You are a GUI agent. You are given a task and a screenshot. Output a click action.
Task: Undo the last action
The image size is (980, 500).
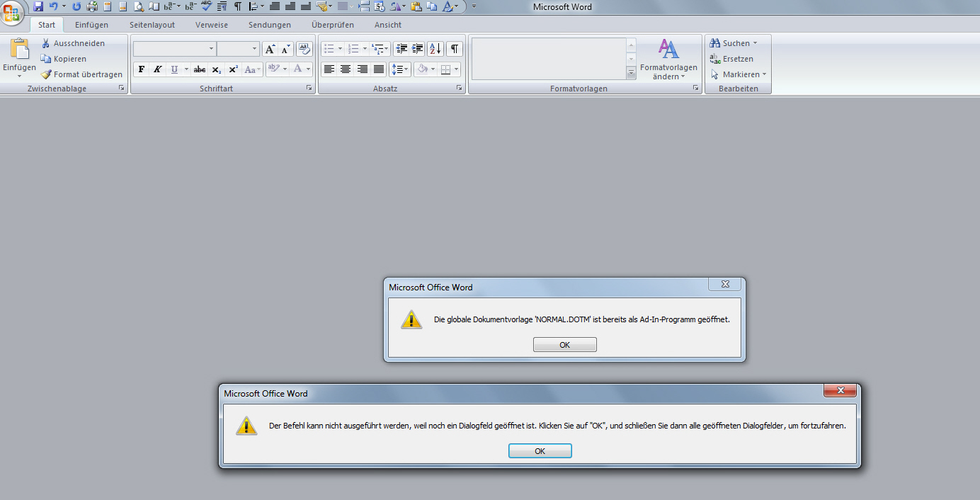53,6
